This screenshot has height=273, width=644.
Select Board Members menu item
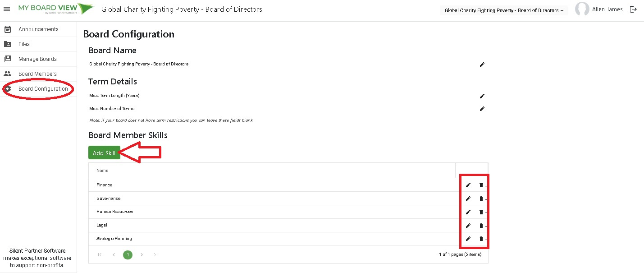click(x=37, y=74)
